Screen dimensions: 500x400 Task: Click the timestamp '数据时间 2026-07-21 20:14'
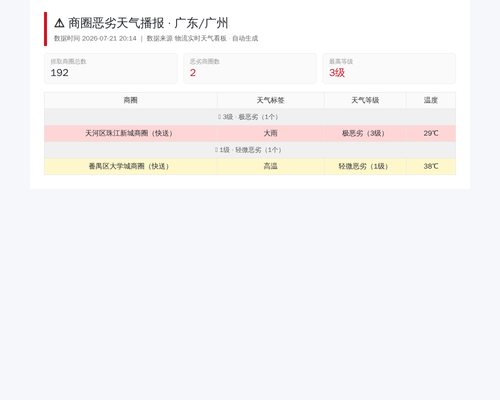pos(95,38)
